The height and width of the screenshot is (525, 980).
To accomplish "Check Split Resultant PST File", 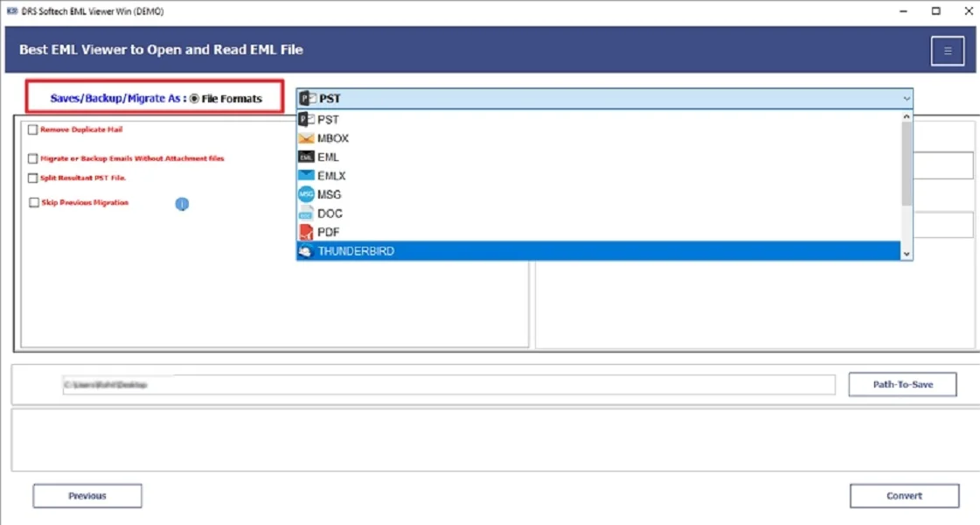I will tap(32, 178).
